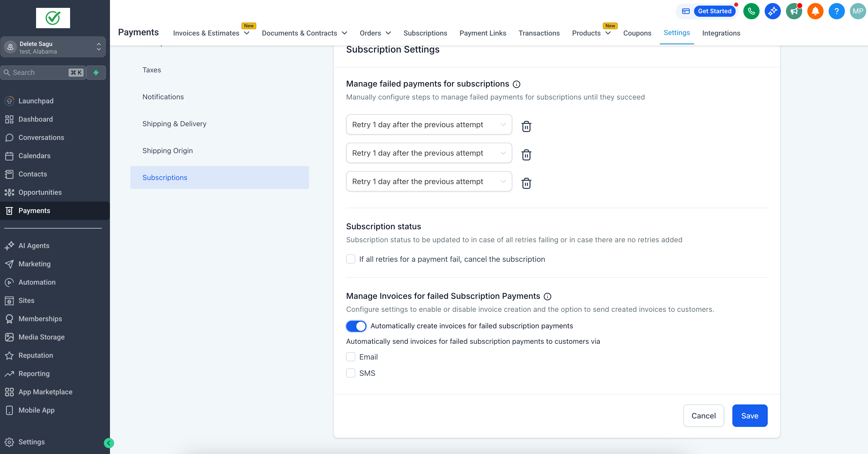Open the Delete Sagu account switcher
The width and height of the screenshot is (868, 454).
click(x=53, y=47)
